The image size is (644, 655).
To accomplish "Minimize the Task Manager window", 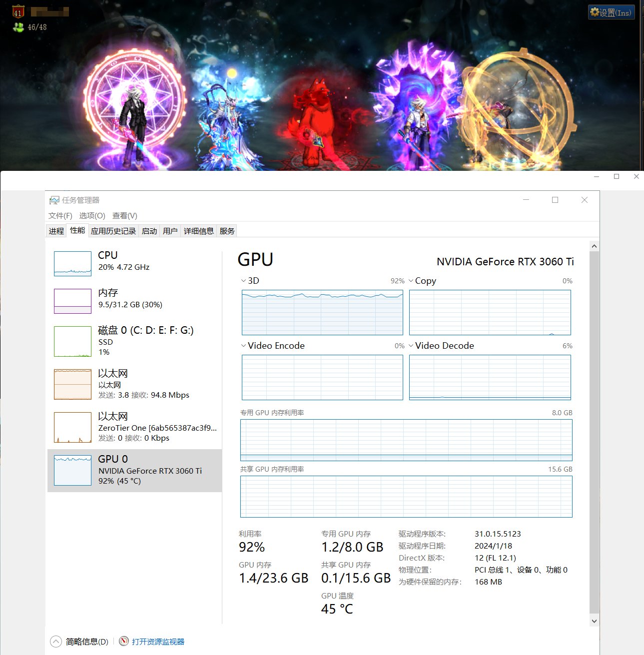I will click(x=526, y=200).
